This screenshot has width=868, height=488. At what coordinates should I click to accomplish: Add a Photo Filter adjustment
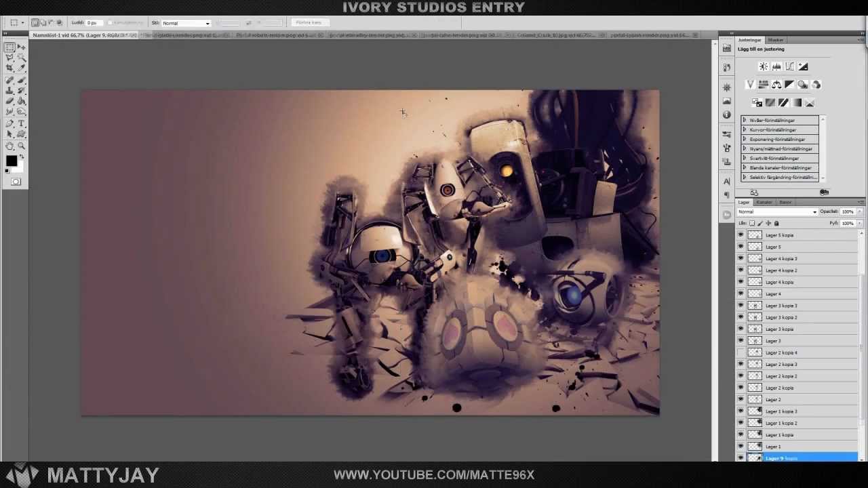point(803,85)
